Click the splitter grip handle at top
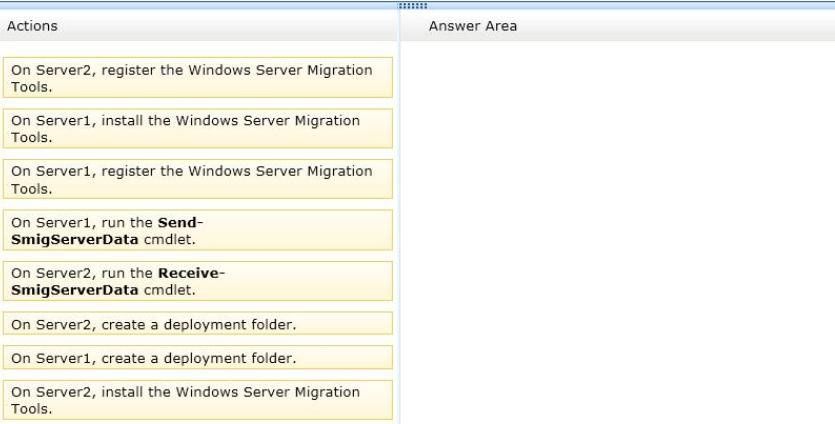The width and height of the screenshot is (835, 424). coord(413,6)
